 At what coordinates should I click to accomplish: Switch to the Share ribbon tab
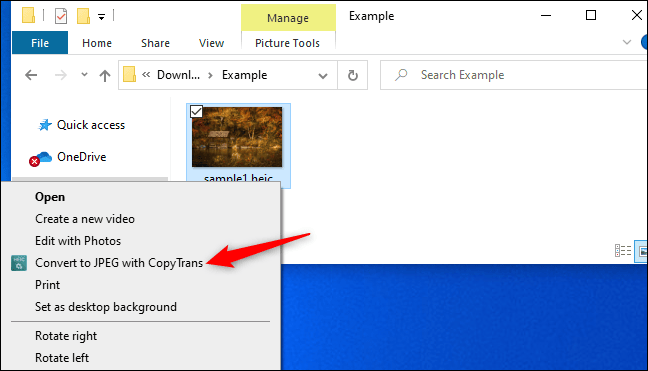click(155, 43)
